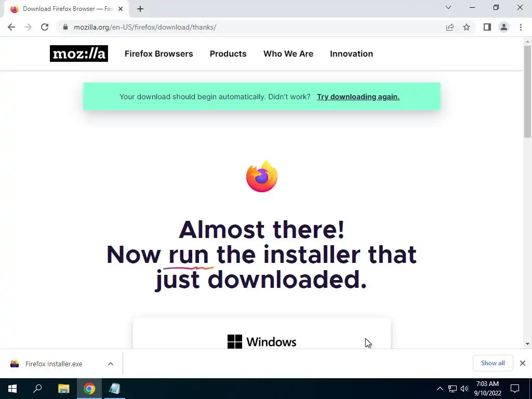Open the Firefox Browsers menu

[159, 54]
